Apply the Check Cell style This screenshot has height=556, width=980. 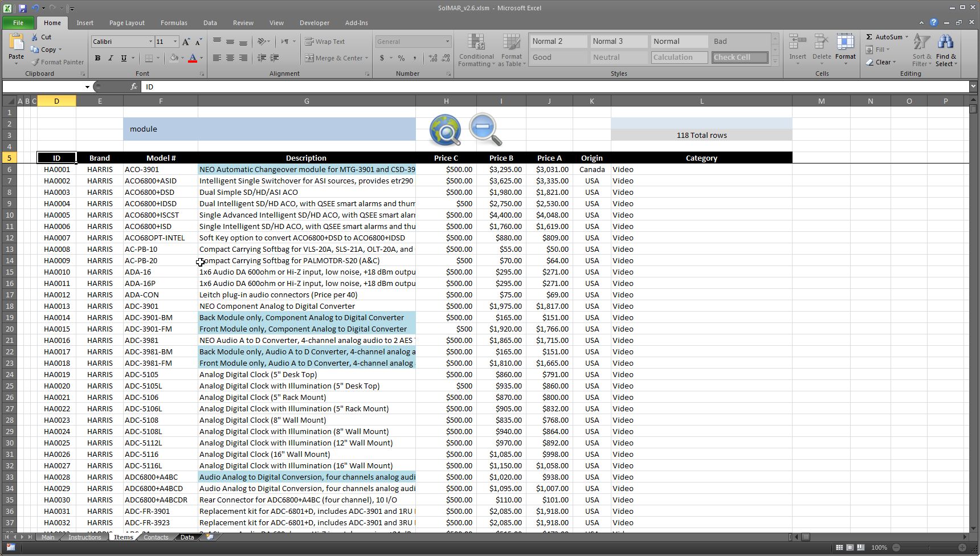click(x=740, y=58)
